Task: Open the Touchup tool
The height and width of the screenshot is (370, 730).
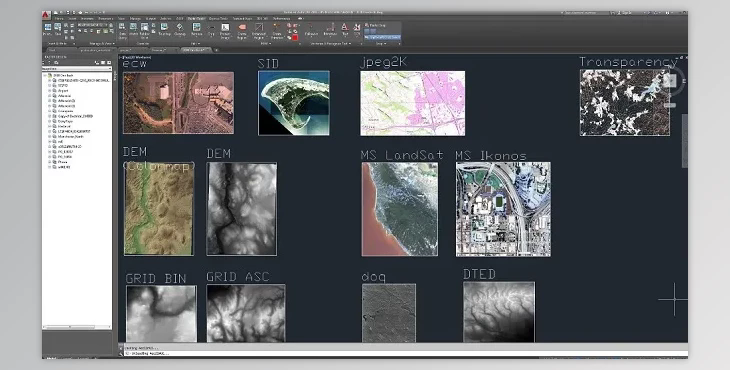Action: tap(164, 29)
